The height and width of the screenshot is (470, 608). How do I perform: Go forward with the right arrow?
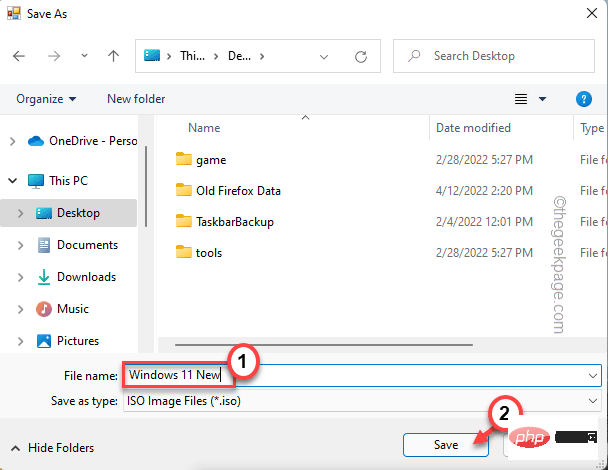54,56
